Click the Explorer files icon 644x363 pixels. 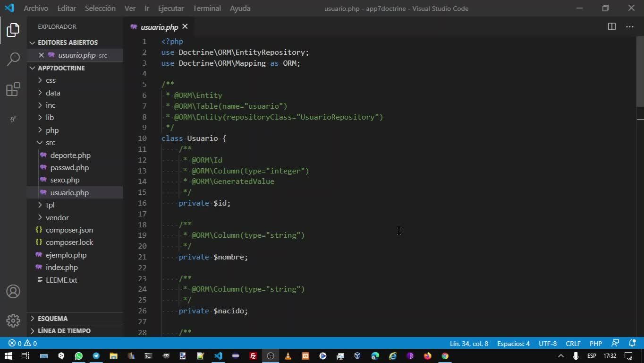pyautogui.click(x=13, y=30)
